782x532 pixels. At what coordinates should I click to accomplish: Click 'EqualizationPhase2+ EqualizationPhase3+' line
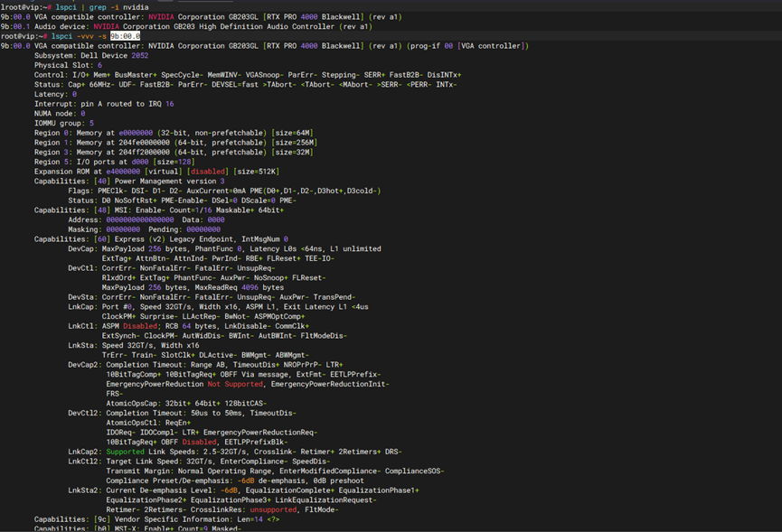(241, 500)
